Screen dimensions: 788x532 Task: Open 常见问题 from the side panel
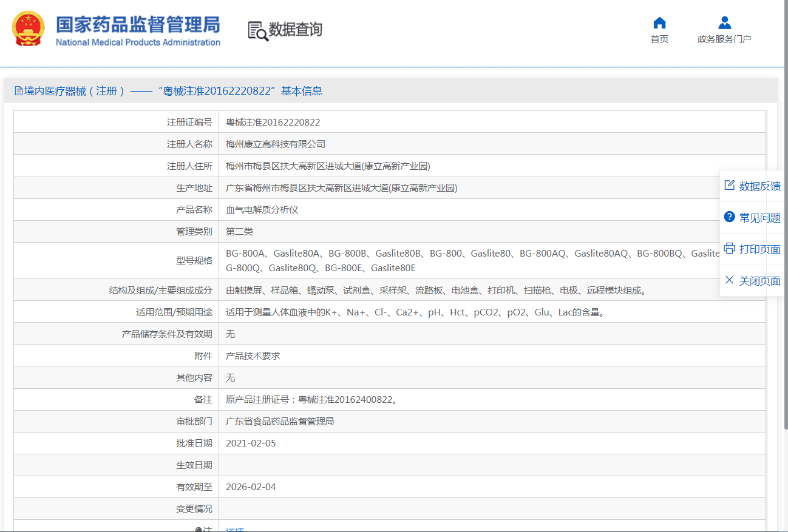tap(760, 218)
